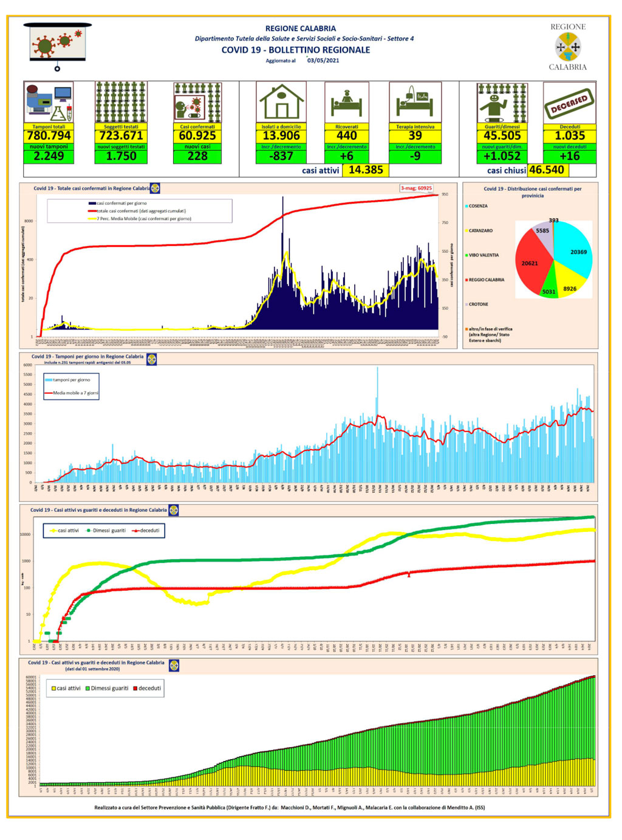Click the 3-mag; 60925 data label

point(417,188)
